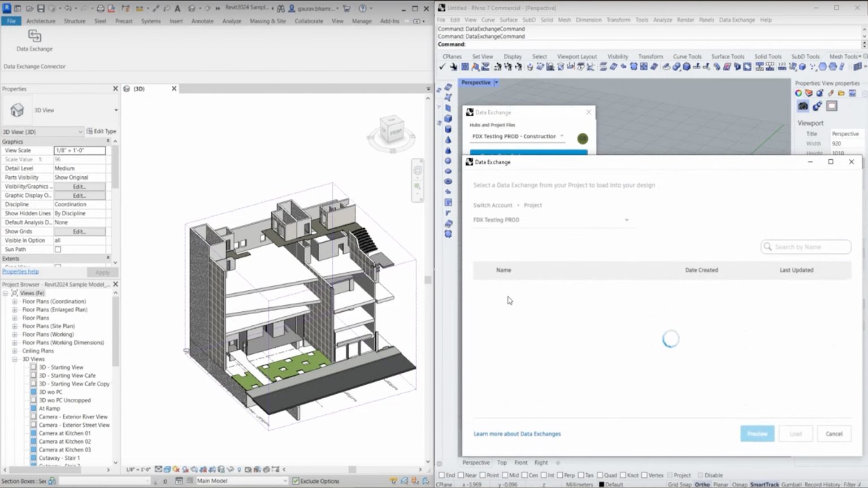Open the Learn more about Data Exchanges link
This screenshot has width=868, height=488.
[517, 433]
